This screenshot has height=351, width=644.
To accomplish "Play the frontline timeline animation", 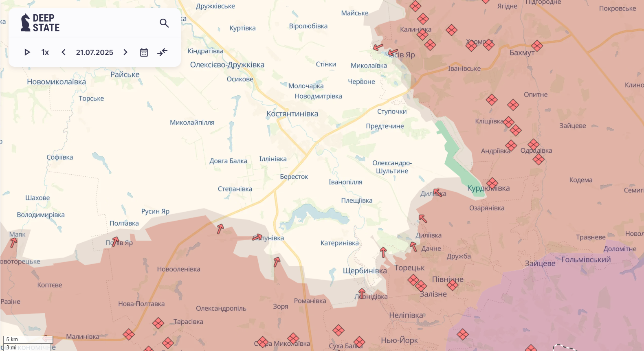I will tap(27, 52).
